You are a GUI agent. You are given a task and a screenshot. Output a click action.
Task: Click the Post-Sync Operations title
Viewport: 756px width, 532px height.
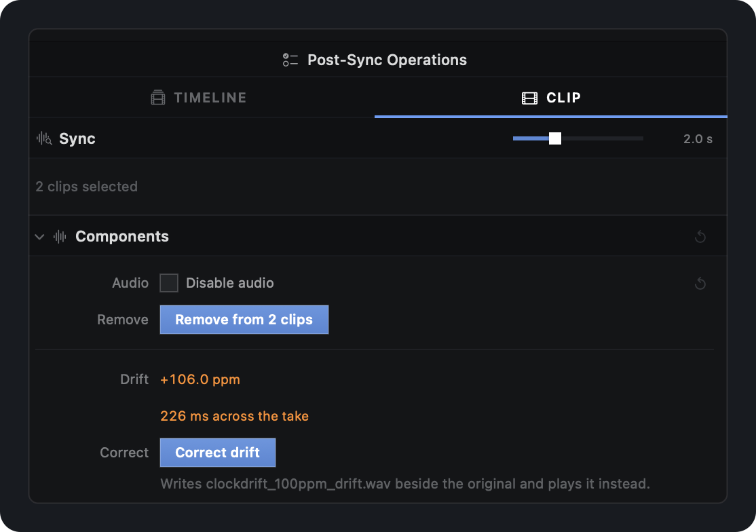tap(387, 60)
